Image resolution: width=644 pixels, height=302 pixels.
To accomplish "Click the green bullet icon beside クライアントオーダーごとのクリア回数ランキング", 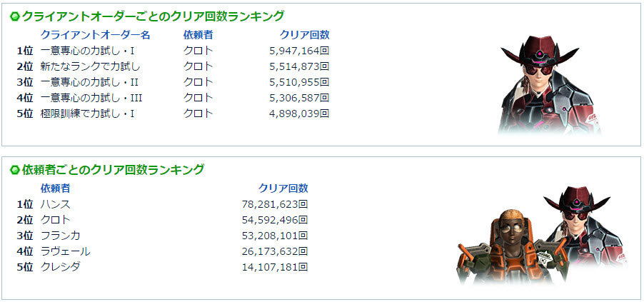I will click(x=14, y=16).
